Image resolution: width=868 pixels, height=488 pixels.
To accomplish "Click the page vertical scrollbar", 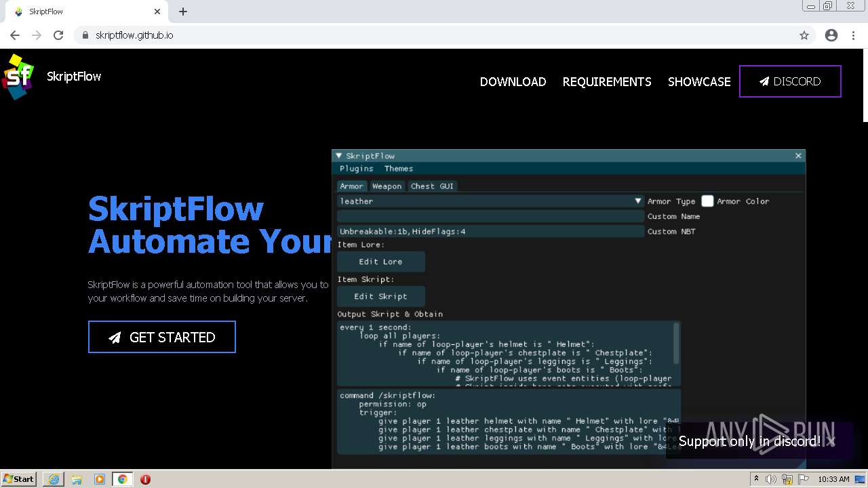I will (x=865, y=85).
